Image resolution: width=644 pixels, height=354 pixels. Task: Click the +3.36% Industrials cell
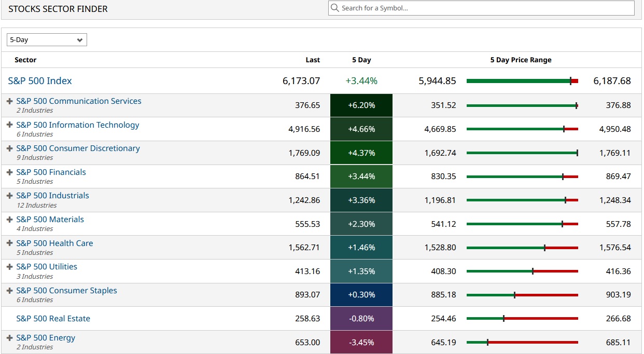361,200
